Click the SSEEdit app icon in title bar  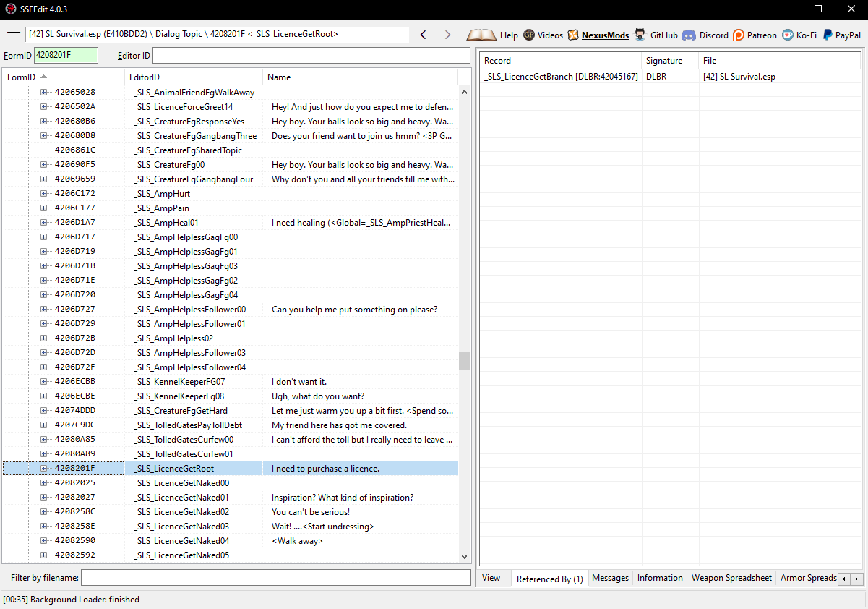10,9
